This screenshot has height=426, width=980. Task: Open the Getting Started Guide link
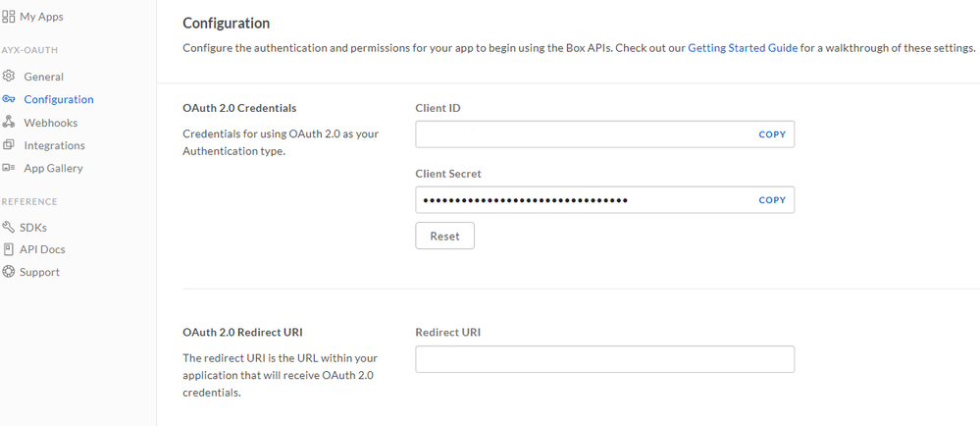tap(743, 47)
